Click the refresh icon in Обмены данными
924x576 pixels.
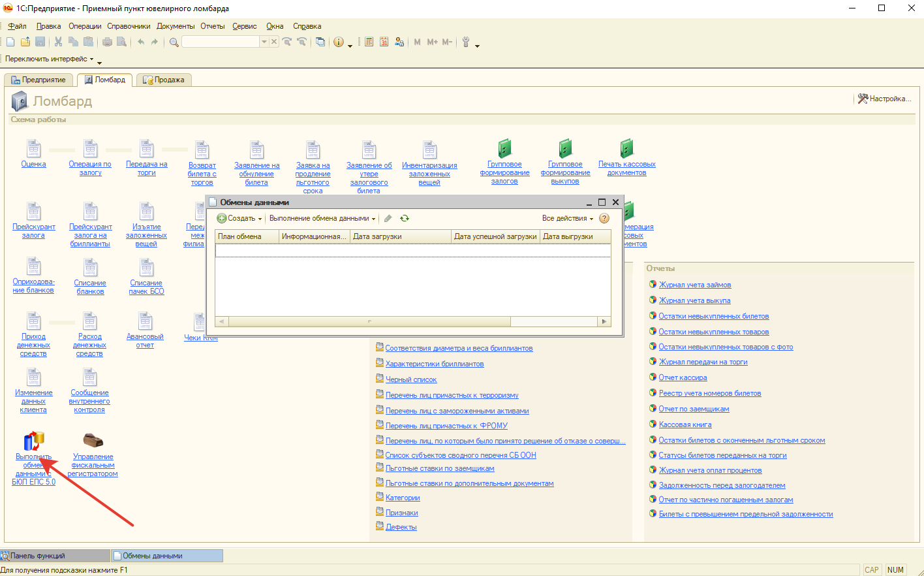click(x=405, y=219)
